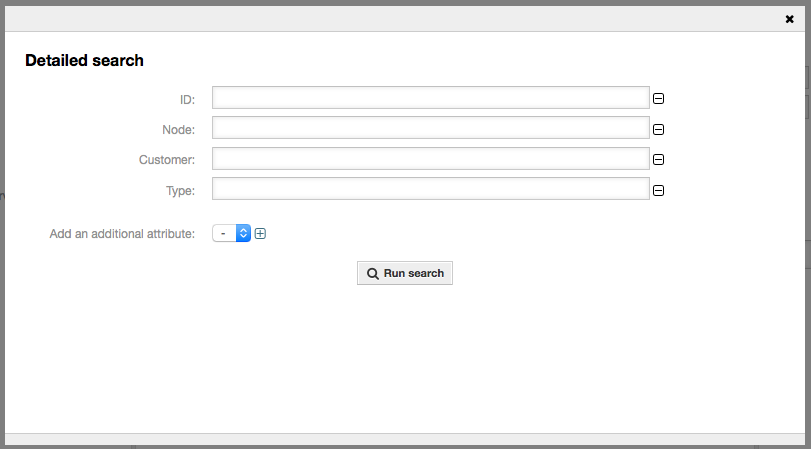Click the magnifier icon on Run search
The height and width of the screenshot is (449, 811).
click(x=372, y=274)
